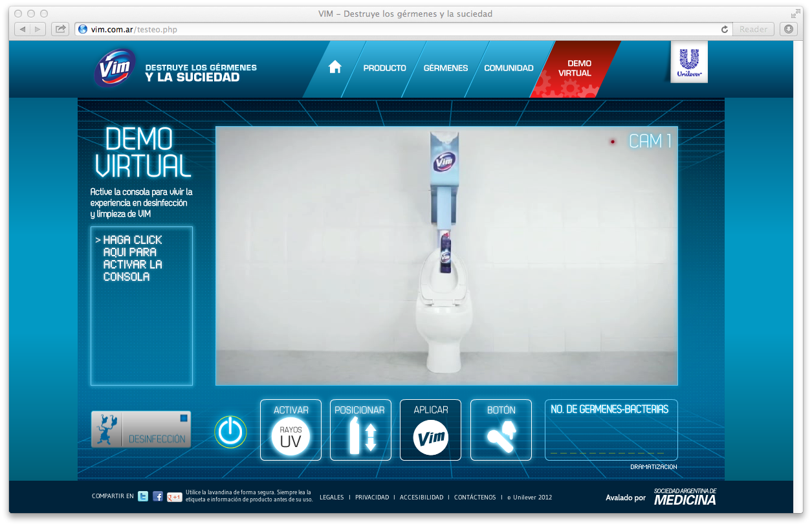Image resolution: width=812 pixels, height=526 pixels.
Task: Click the browser Share button
Action: pyautogui.click(x=60, y=29)
